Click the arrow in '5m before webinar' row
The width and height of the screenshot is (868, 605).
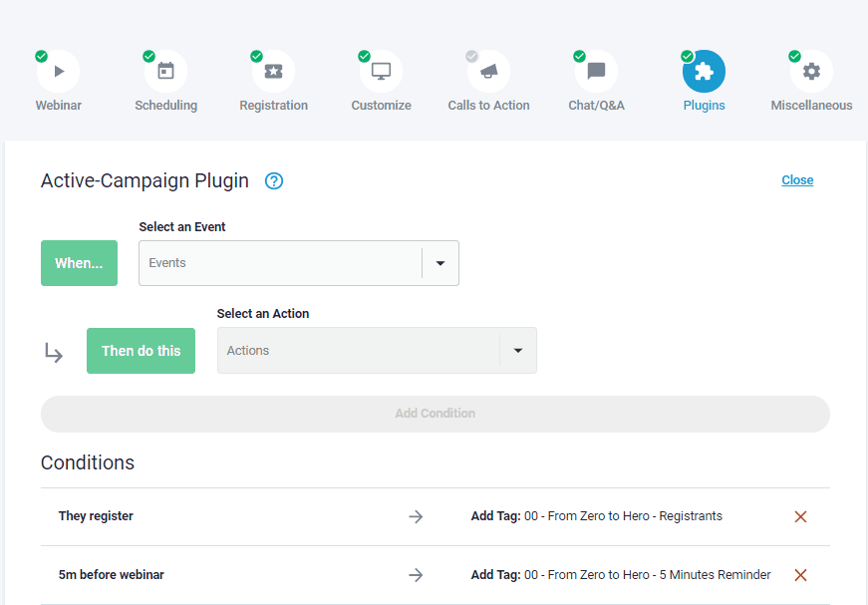(416, 575)
